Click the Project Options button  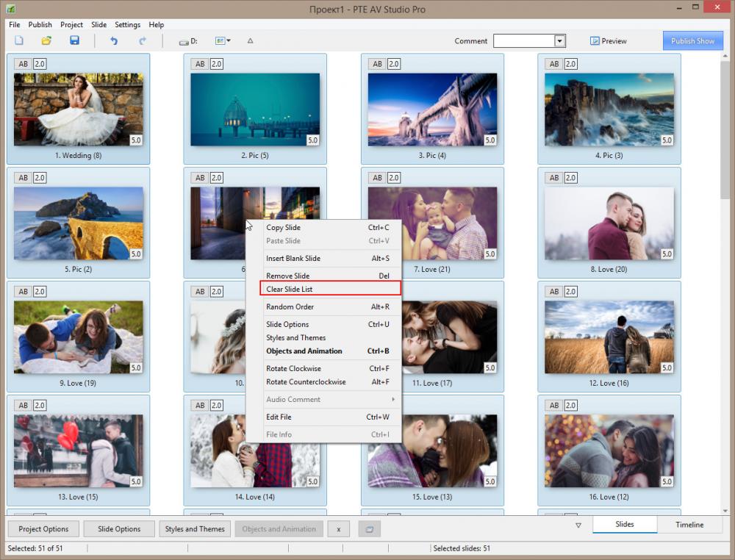point(43,529)
